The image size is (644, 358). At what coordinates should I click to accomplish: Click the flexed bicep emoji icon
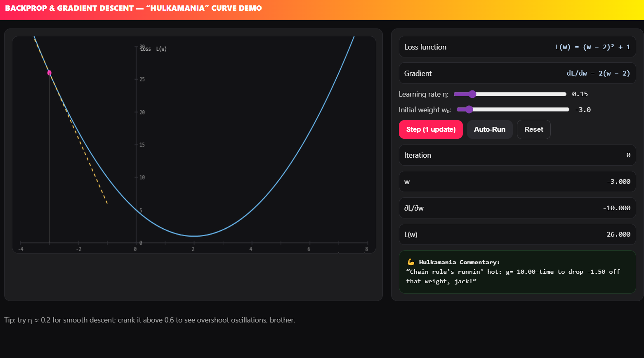[410, 262]
